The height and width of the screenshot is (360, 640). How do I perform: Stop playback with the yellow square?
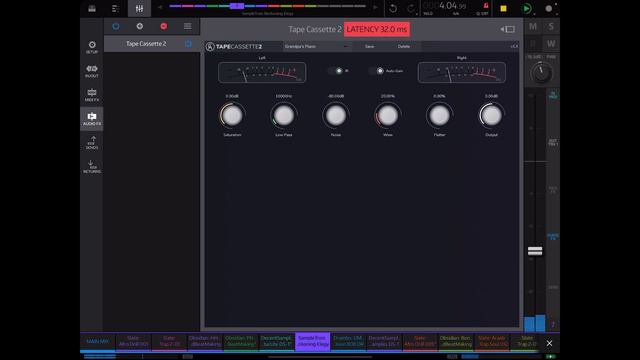pyautogui.click(x=503, y=9)
